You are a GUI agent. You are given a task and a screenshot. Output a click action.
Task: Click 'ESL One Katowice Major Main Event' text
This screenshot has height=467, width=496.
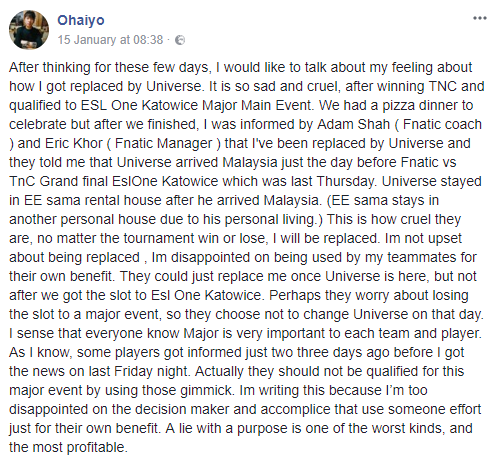click(x=197, y=105)
